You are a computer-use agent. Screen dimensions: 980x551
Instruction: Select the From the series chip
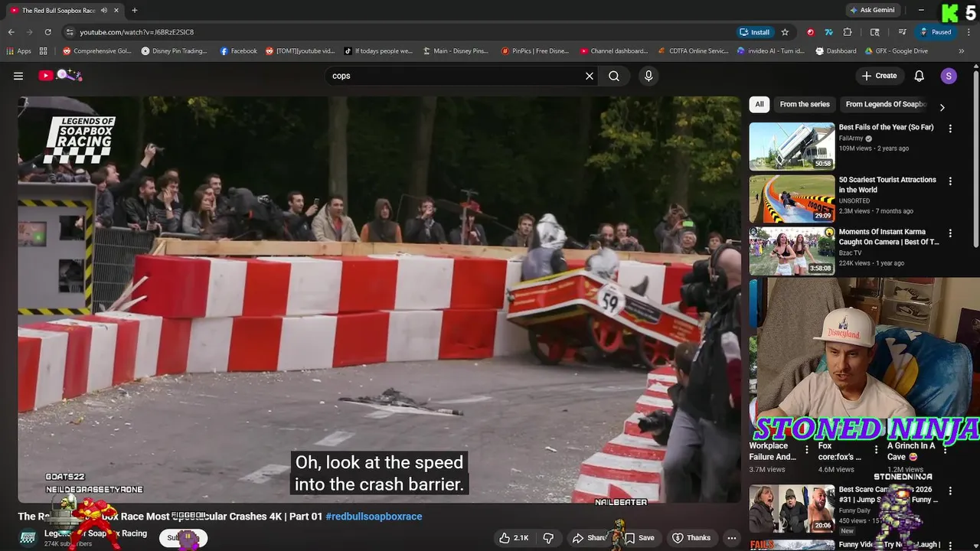coord(805,104)
